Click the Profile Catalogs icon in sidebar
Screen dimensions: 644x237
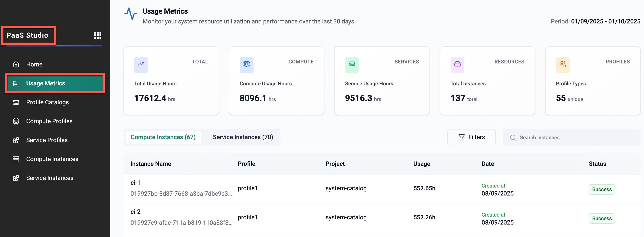click(x=16, y=102)
